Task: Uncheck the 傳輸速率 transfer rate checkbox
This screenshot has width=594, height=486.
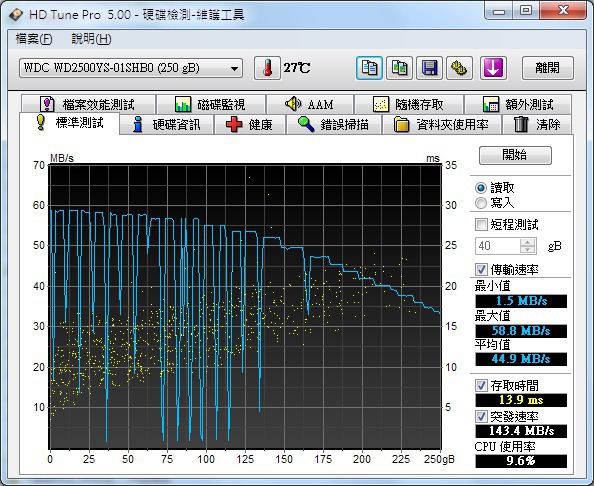Action: pyautogui.click(x=481, y=269)
